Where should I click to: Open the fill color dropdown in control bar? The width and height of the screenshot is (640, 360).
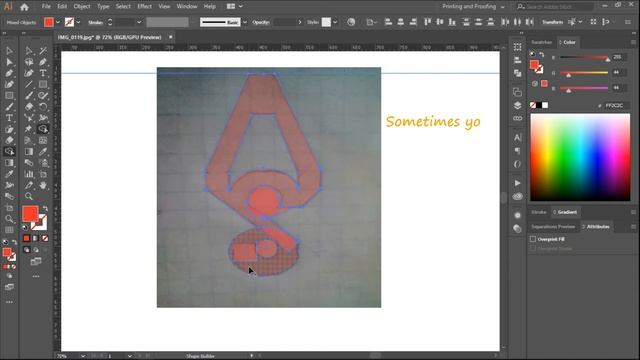click(x=58, y=22)
